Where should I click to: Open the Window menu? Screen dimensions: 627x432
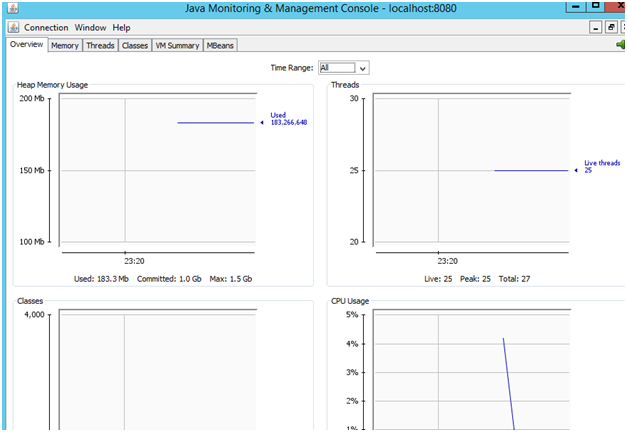coord(90,28)
